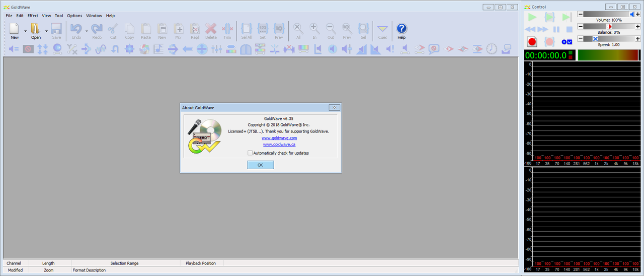Click the Trim toolbar icon
This screenshot has height=276, width=644.
coord(227,28)
